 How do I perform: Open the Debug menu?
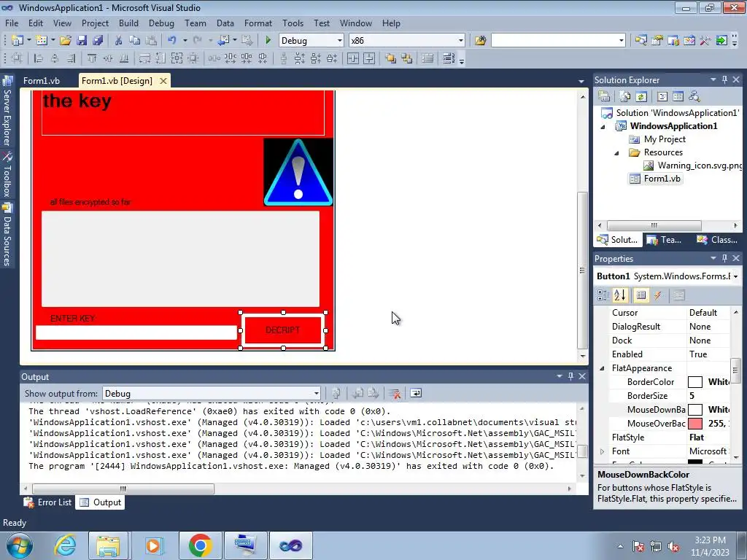[161, 23]
